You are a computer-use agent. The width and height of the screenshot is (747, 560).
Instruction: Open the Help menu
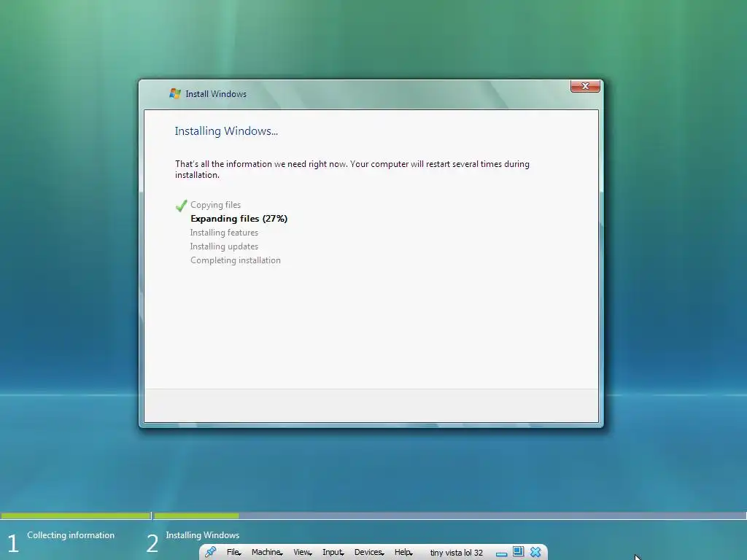[x=403, y=553]
